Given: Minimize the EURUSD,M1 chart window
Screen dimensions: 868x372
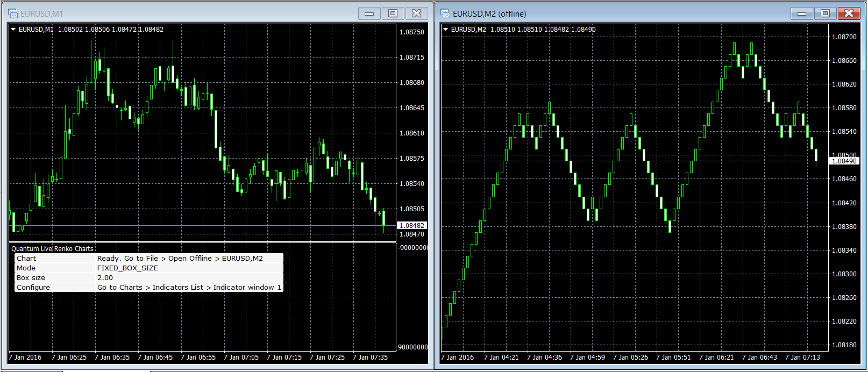Looking at the screenshot, I should tap(369, 13).
